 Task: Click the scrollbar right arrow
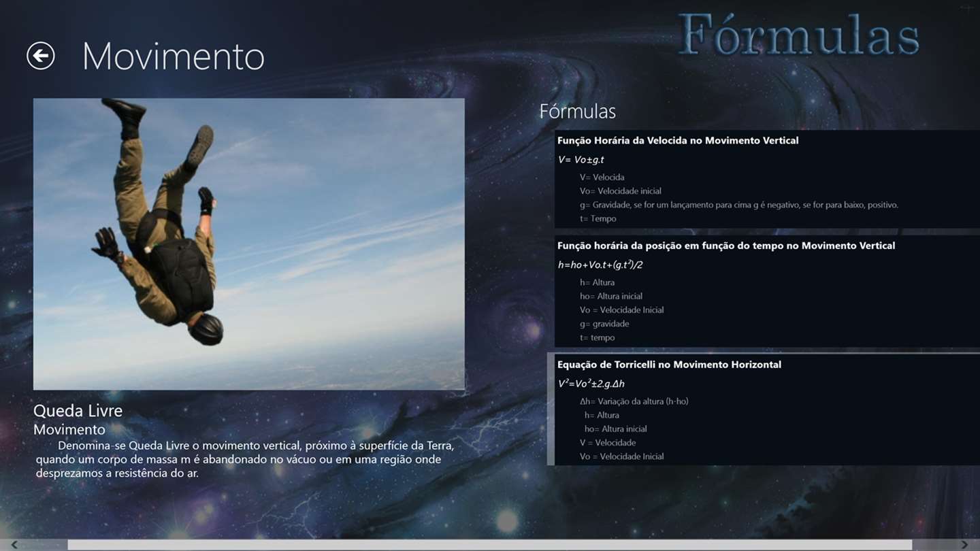(965, 544)
